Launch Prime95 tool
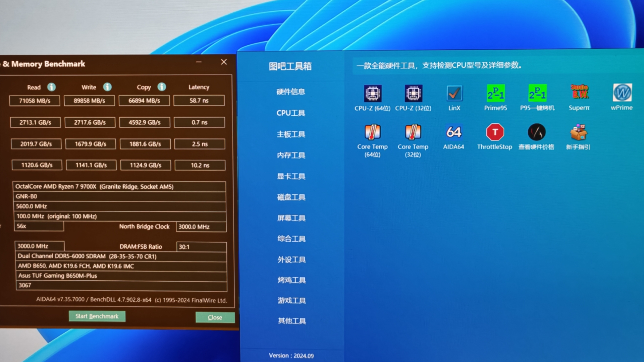Screen dimensions: 644x362 [495, 98]
